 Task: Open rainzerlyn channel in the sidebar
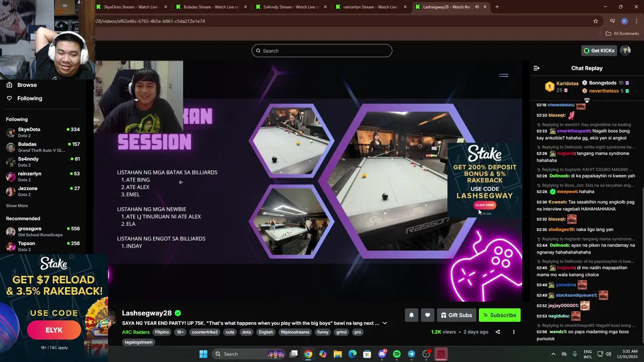tap(43, 176)
